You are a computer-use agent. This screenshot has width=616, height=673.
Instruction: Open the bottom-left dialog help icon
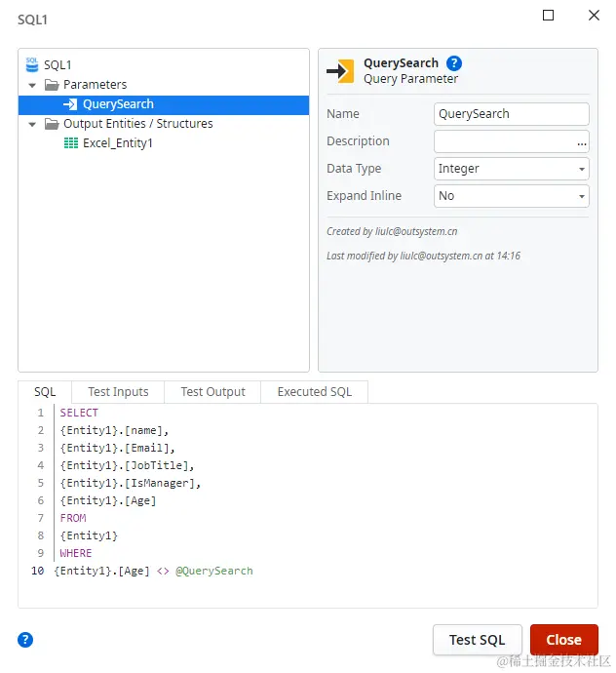(x=25, y=639)
